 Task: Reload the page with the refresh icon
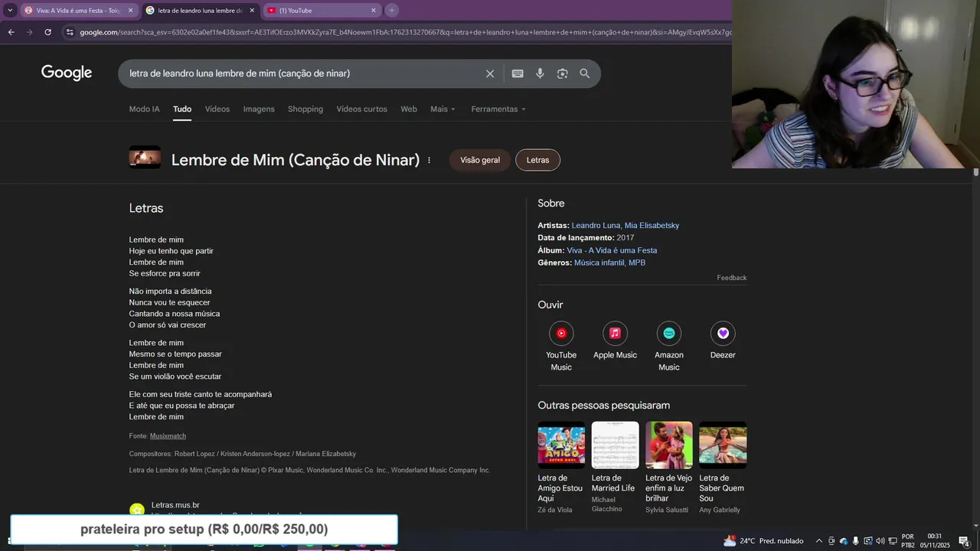point(47,32)
